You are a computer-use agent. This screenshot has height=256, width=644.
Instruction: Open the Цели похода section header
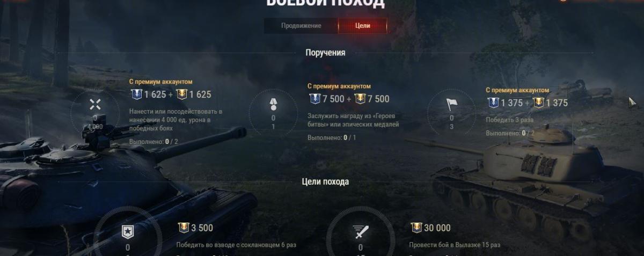(x=325, y=181)
